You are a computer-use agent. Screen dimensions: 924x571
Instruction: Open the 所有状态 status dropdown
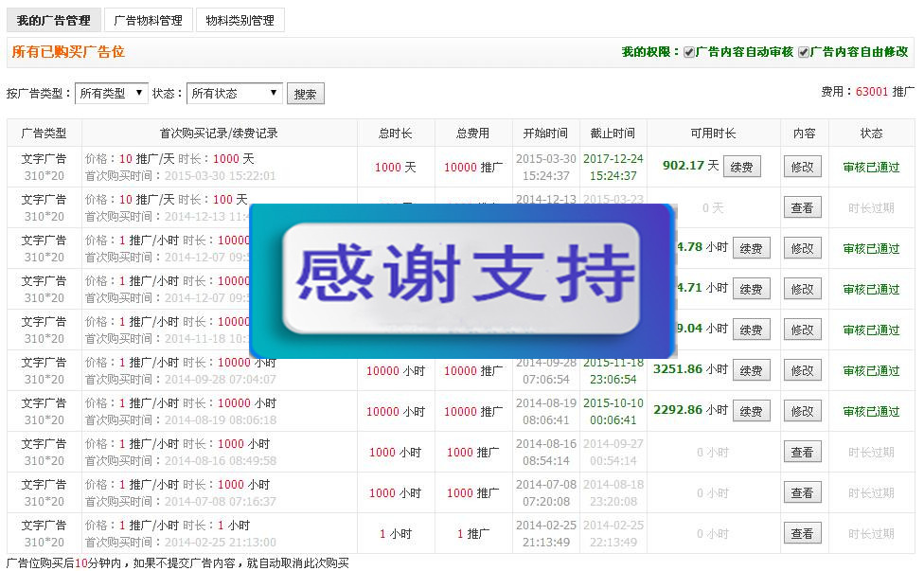click(234, 94)
